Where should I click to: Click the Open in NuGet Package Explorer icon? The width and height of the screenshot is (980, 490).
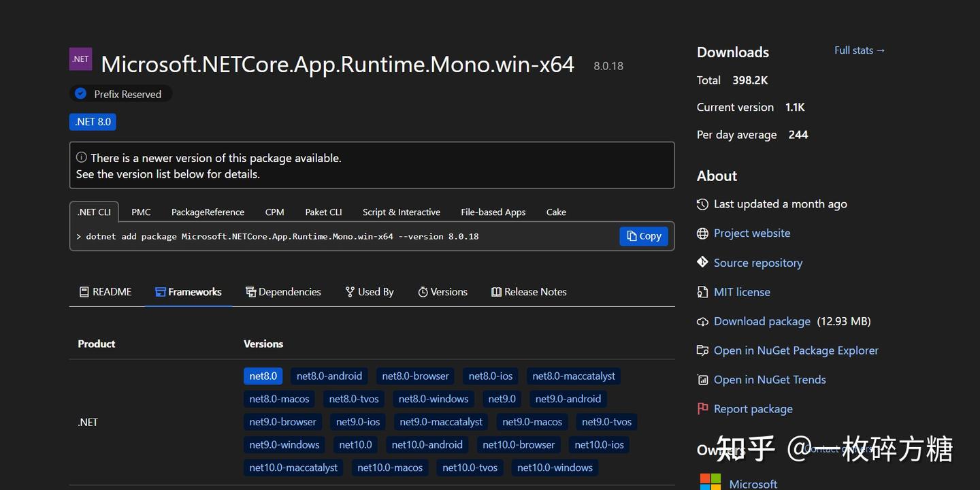coord(702,350)
